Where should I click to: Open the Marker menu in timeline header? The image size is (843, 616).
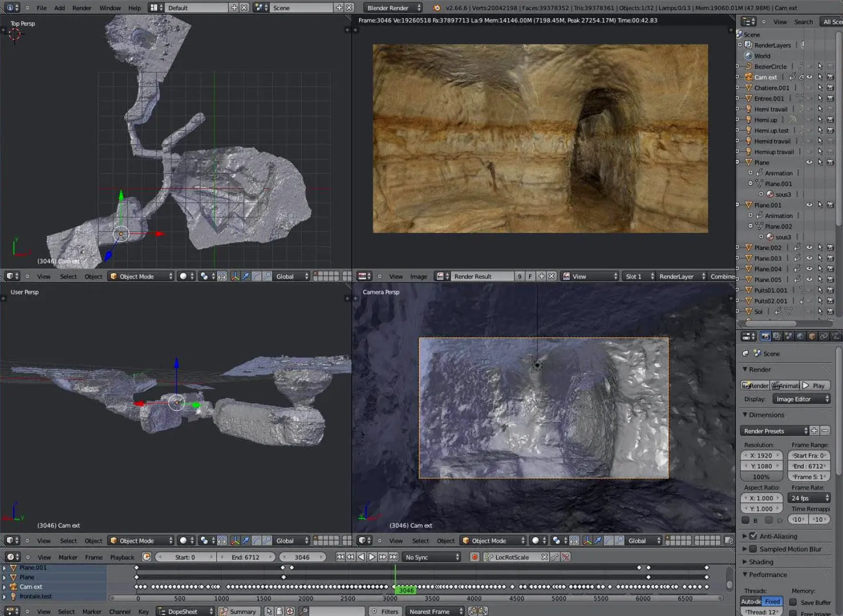[68, 557]
